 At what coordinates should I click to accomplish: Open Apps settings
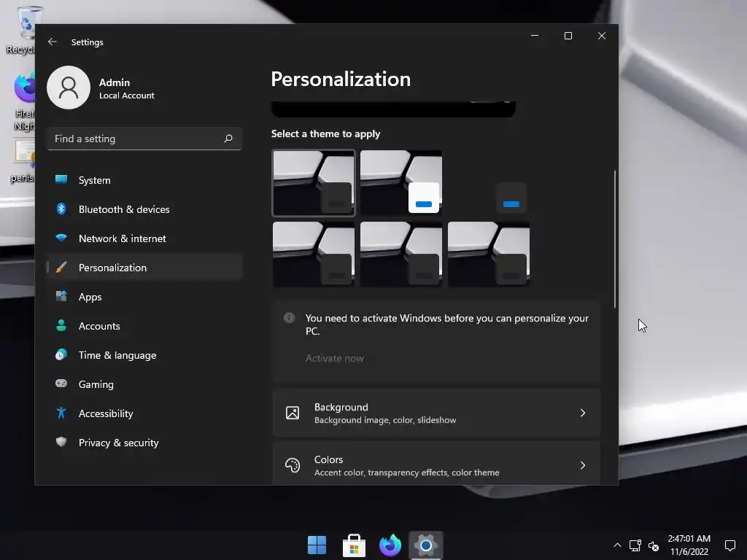(x=144, y=297)
